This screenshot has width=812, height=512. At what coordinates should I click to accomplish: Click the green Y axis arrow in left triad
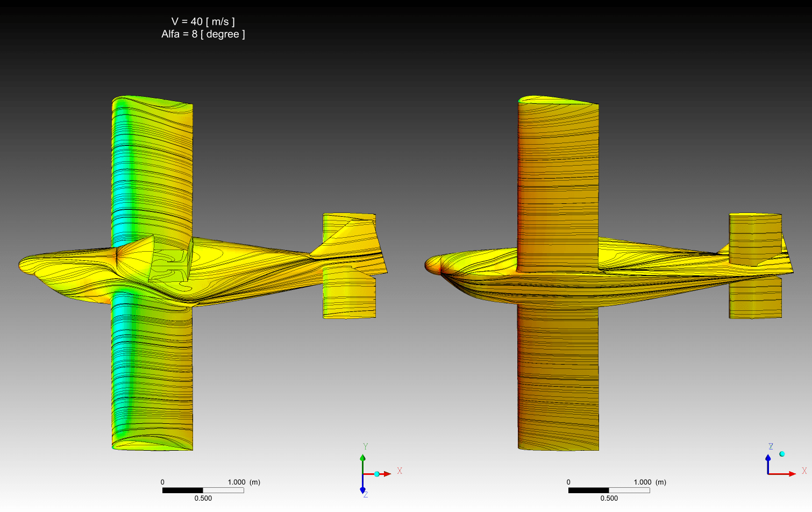pyautogui.click(x=362, y=458)
